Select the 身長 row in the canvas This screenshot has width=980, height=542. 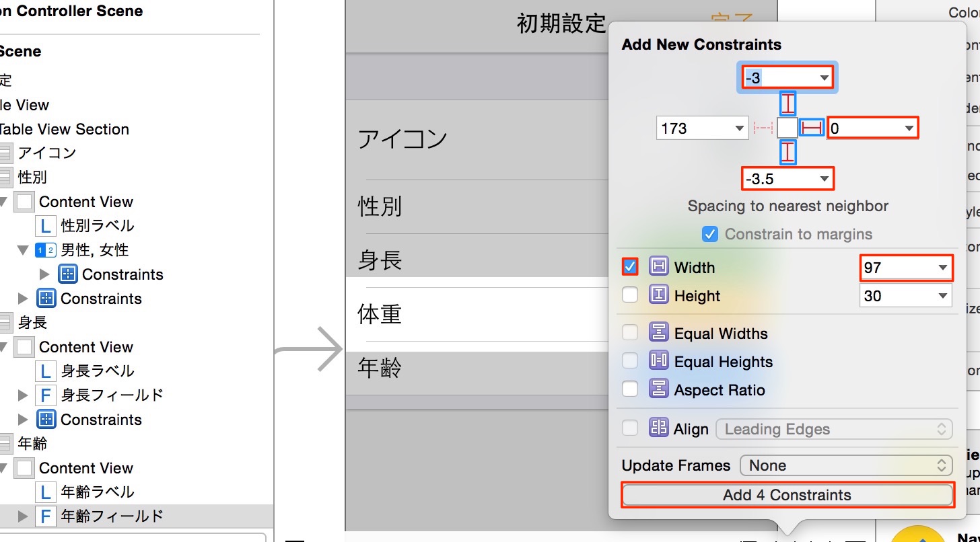pos(477,260)
